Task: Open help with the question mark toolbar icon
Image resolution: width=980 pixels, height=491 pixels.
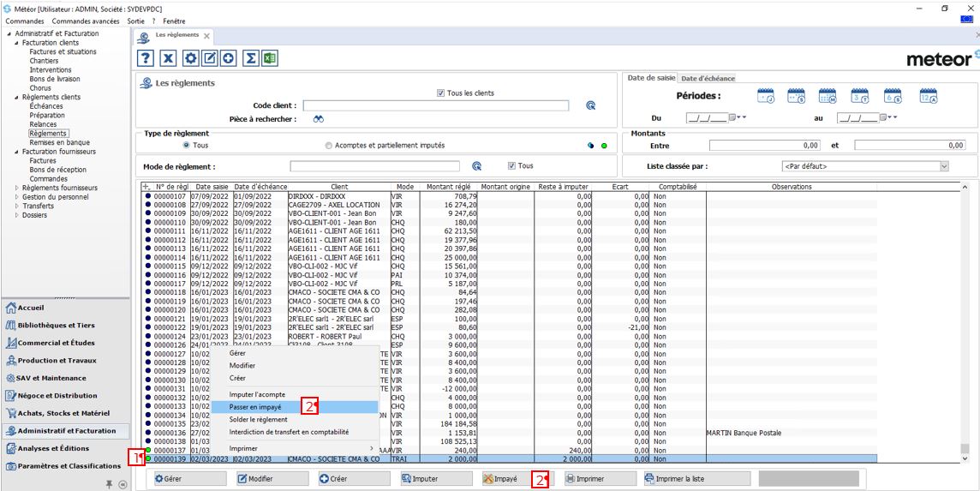Action: 145,59
